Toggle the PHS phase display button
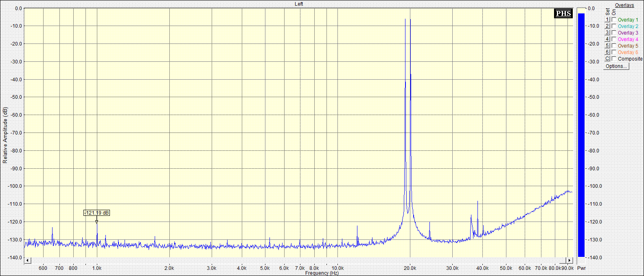This screenshot has width=644, height=276. (563, 13)
